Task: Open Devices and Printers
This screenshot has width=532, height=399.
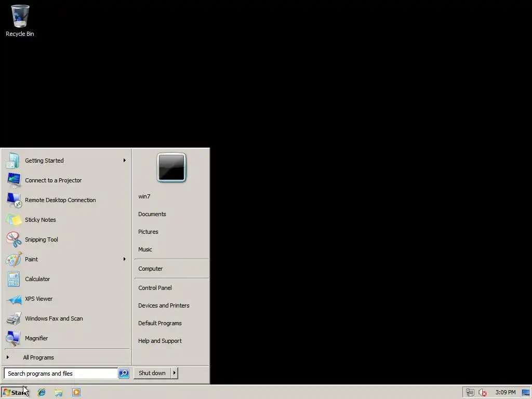Action: point(164,305)
